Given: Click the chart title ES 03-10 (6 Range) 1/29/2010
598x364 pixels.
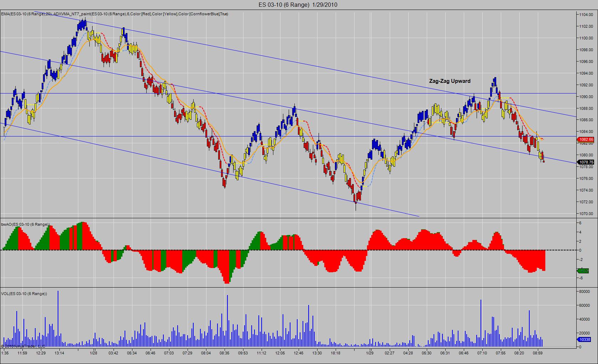Looking at the screenshot, I should [298, 5].
